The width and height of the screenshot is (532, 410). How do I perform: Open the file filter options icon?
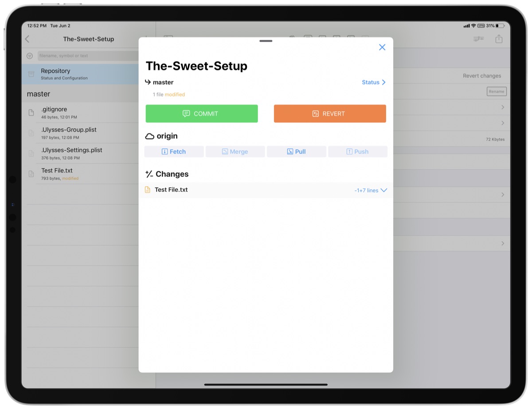30,56
